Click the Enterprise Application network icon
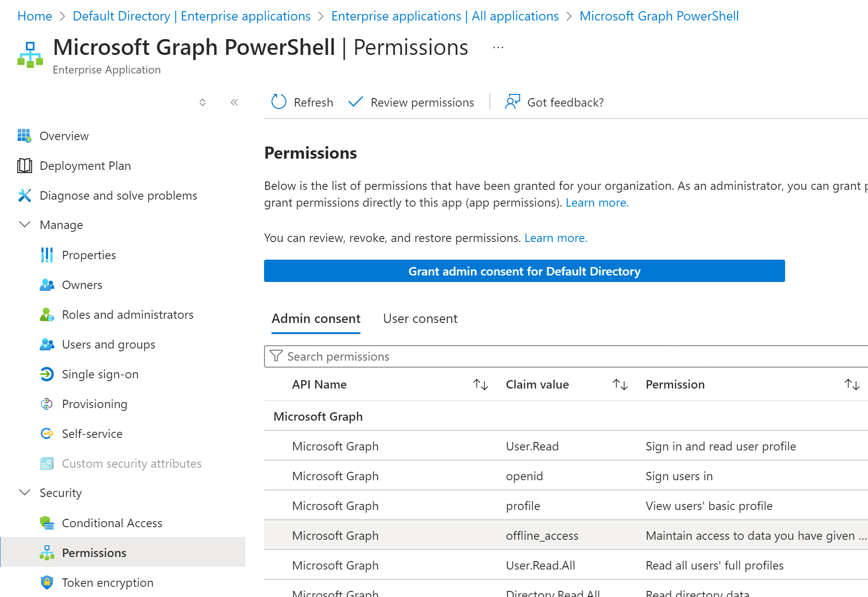 [x=30, y=55]
